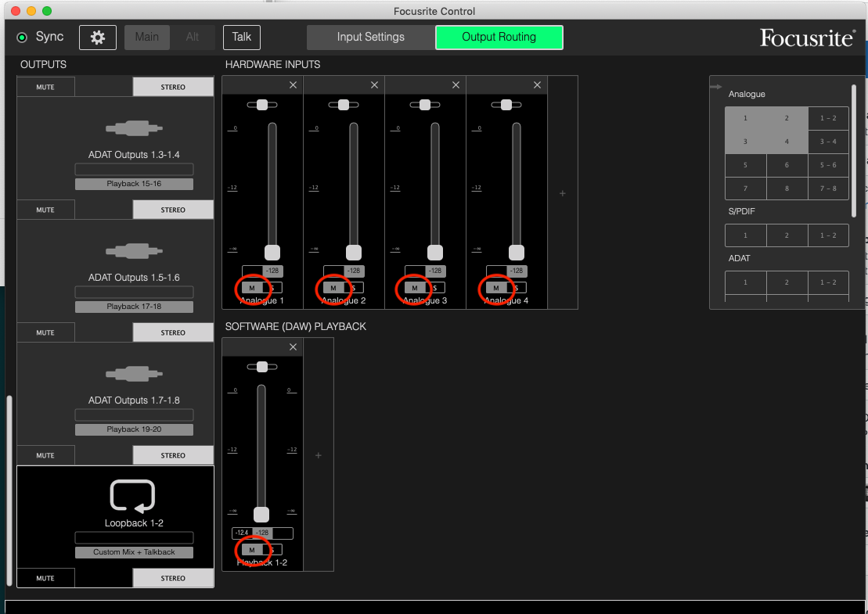Click the Sync status indicator
This screenshot has height=614, width=868.
(22, 38)
